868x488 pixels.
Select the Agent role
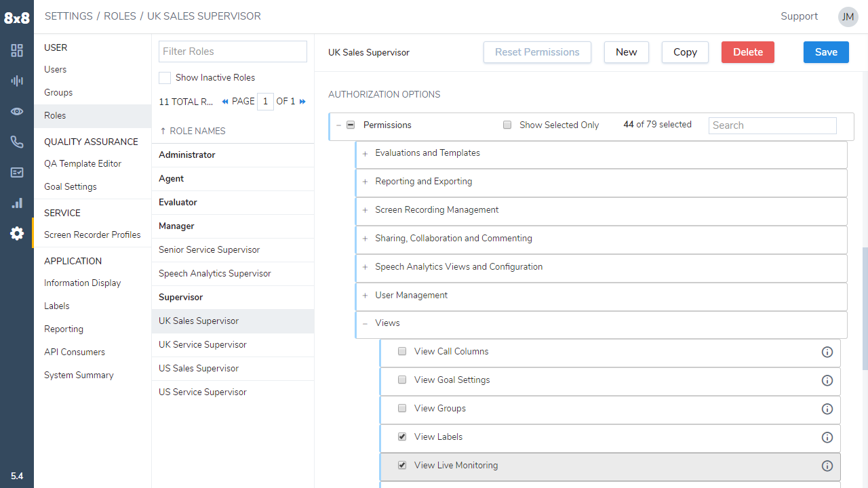pyautogui.click(x=233, y=179)
